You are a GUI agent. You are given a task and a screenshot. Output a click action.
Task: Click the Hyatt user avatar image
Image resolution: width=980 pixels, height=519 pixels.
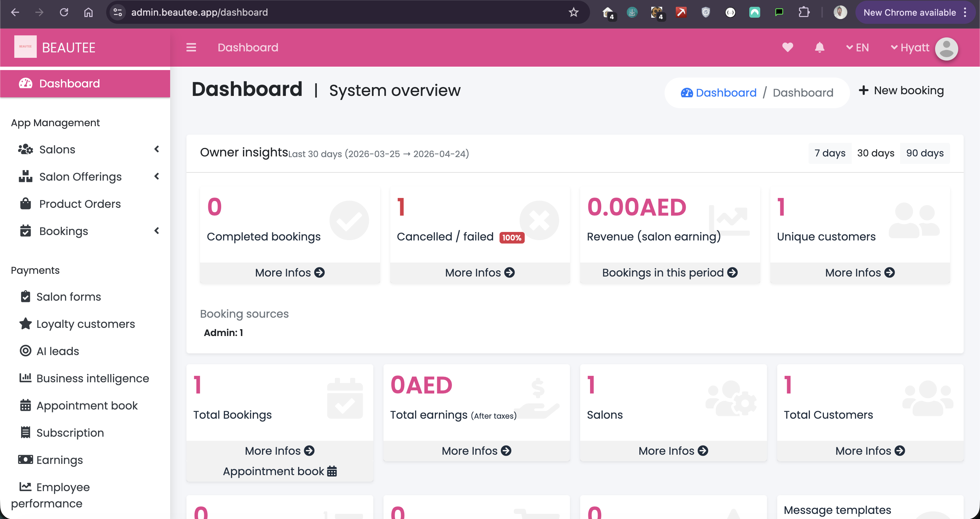click(946, 48)
